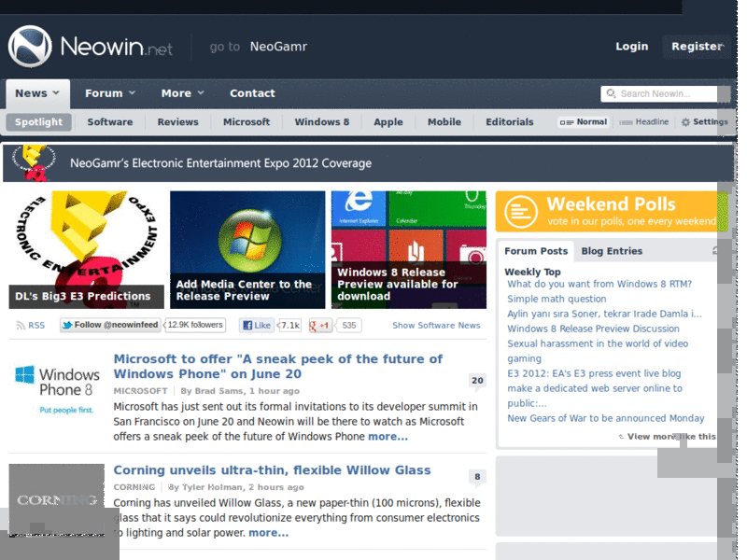747x560 pixels.
Task: Click the Register button
Action: click(697, 46)
